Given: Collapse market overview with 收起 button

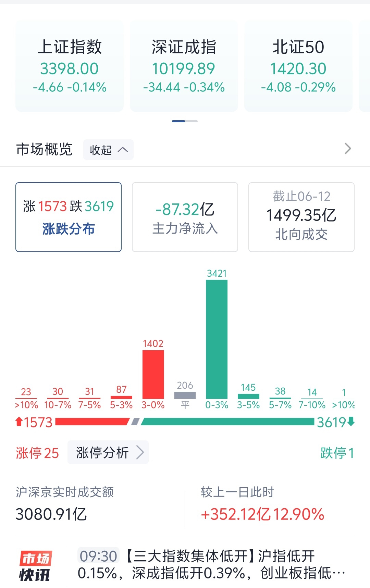Looking at the screenshot, I should pos(108,150).
